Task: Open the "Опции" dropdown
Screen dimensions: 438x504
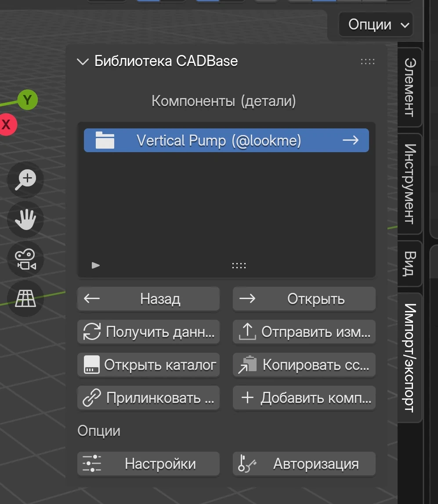Action: pos(376,25)
